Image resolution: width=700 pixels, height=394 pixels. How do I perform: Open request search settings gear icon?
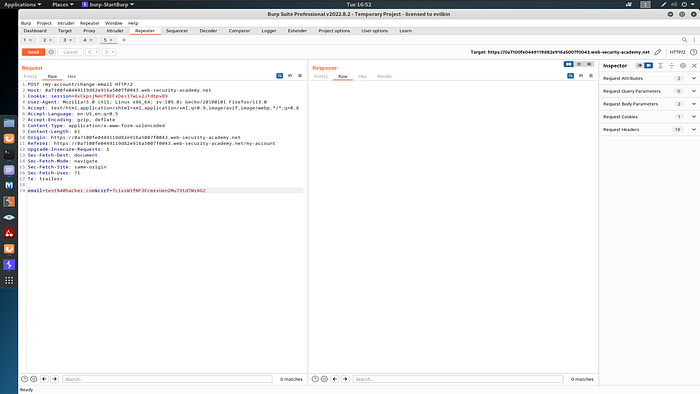(x=34, y=379)
